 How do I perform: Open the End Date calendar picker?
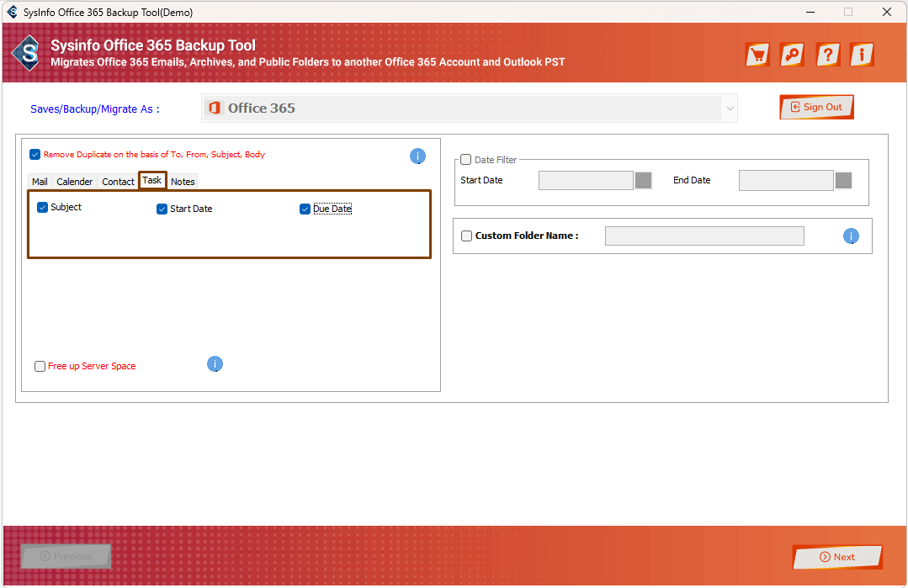[844, 181]
